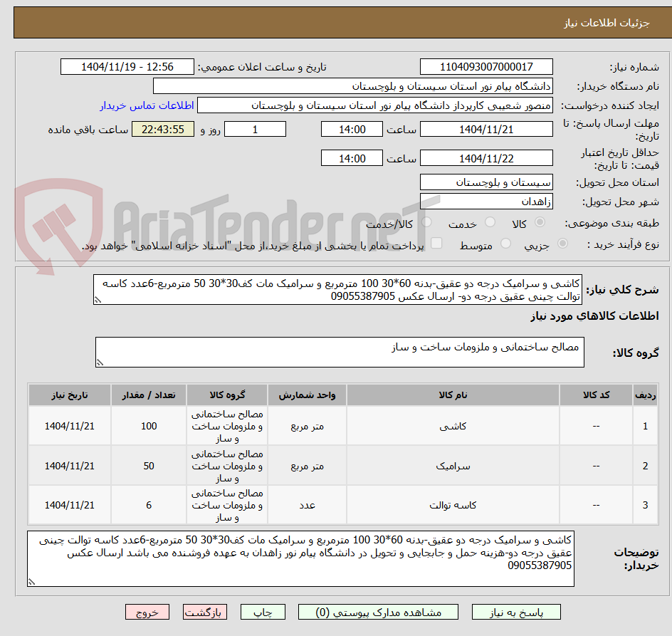
Task: Toggle the اسناد خزانه اسلامی payment checkbox
Action: [x=436, y=243]
